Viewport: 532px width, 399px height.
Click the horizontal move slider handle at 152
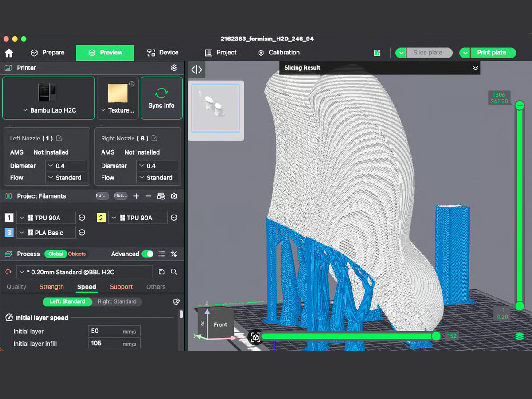[x=436, y=336]
